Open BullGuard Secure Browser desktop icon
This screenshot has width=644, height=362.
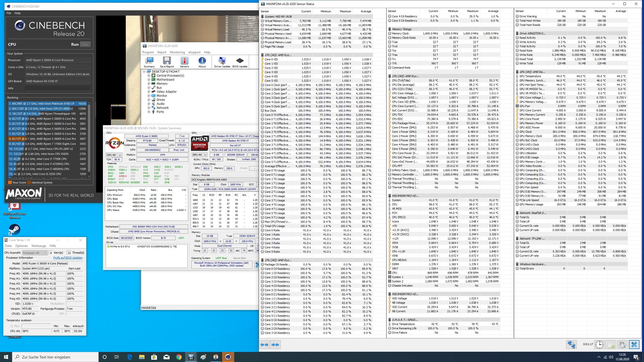pyautogui.click(x=15, y=211)
